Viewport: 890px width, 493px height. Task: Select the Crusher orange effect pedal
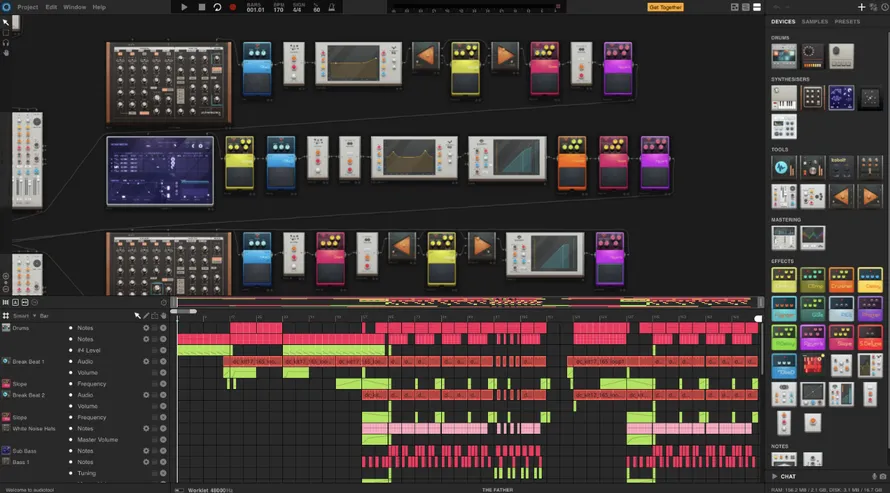pyautogui.click(x=841, y=280)
